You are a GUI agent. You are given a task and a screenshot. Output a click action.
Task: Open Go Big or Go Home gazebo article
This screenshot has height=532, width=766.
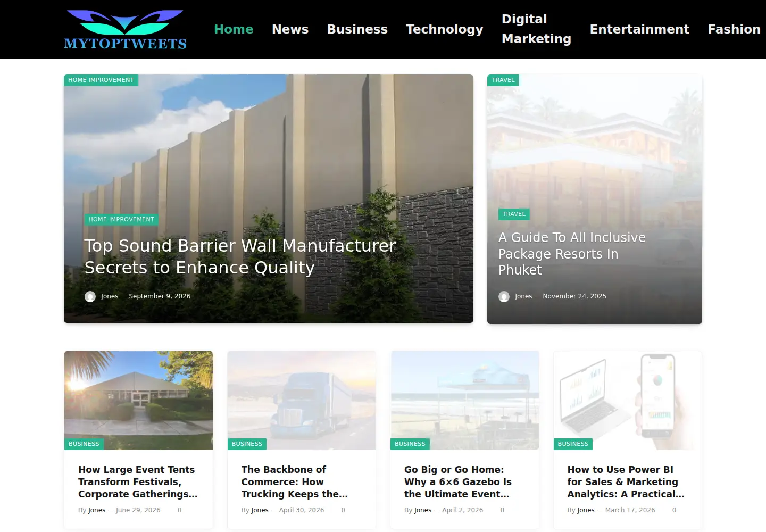pos(458,482)
